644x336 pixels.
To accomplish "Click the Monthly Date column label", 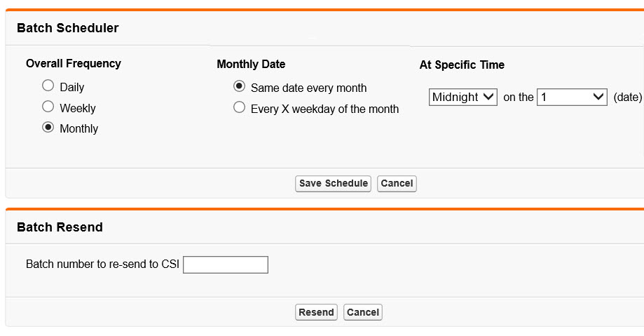I will pos(251,65).
